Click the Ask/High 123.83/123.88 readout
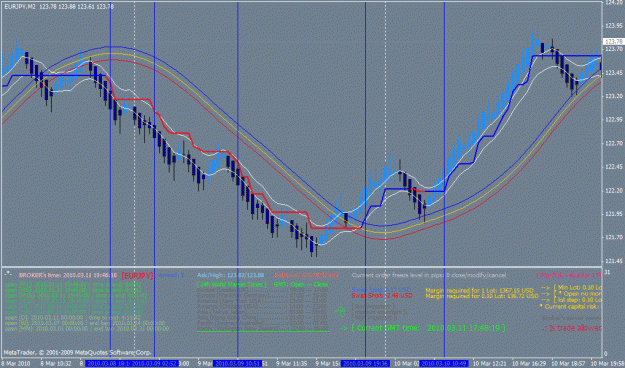625x368 pixels. [231, 275]
